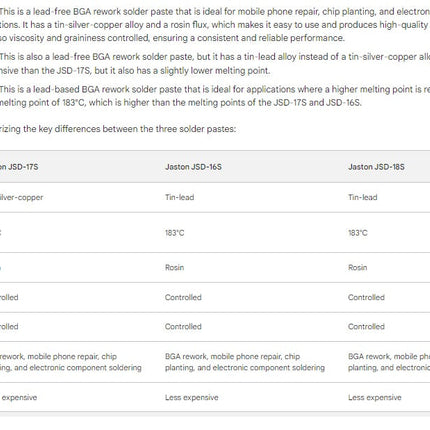Click paragraph describing lead-based BGA rework paste
Image resolution: width=430 pixels, height=430 pixels.
click(x=215, y=96)
